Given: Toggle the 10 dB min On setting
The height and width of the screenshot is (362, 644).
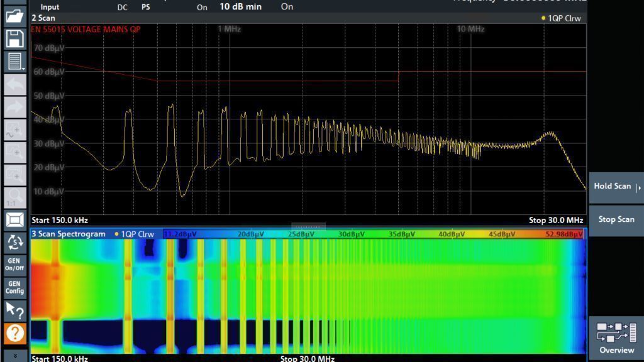Looking at the screenshot, I should point(287,7).
